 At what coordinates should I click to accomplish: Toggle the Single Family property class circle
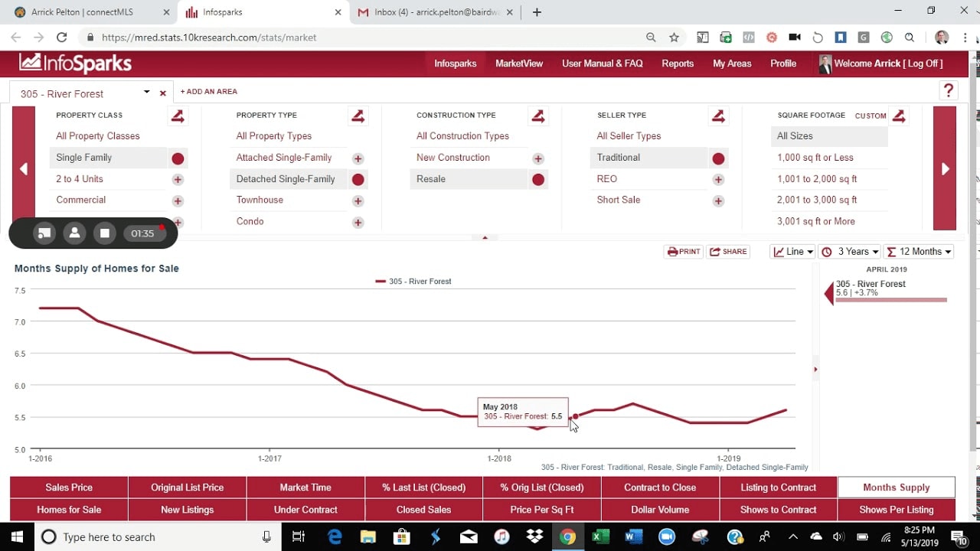click(178, 158)
